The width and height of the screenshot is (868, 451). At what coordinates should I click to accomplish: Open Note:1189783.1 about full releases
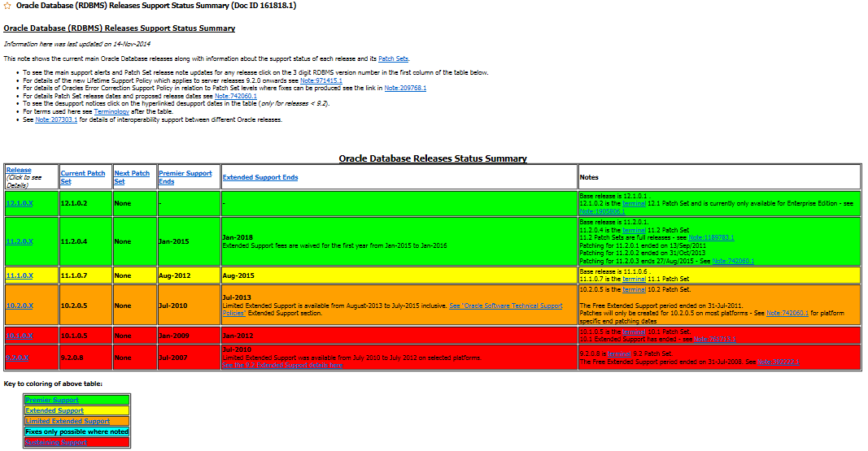[x=711, y=237]
